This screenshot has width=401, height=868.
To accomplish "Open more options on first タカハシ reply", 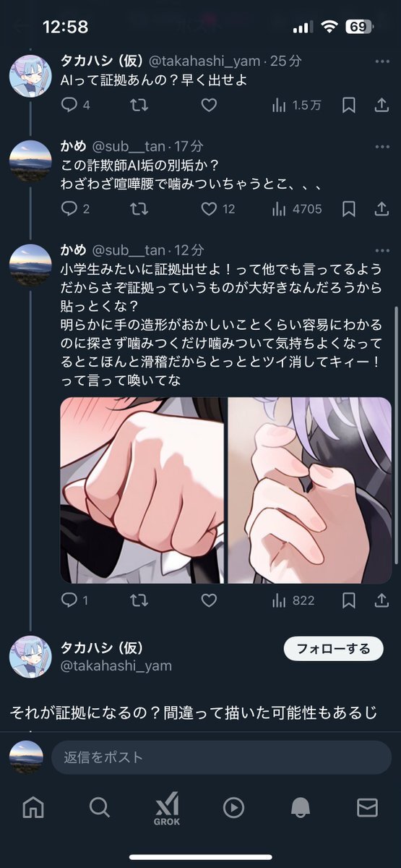I will 382,62.
